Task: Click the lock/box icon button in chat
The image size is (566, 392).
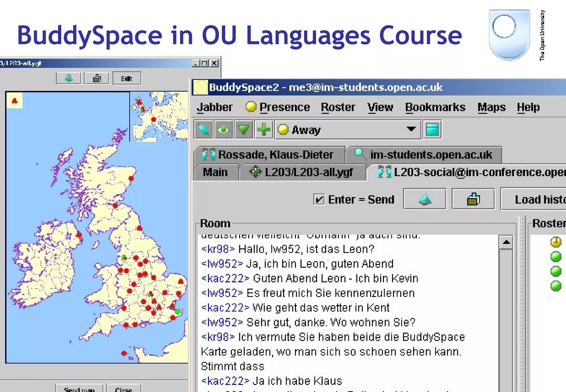Action: pos(473,199)
